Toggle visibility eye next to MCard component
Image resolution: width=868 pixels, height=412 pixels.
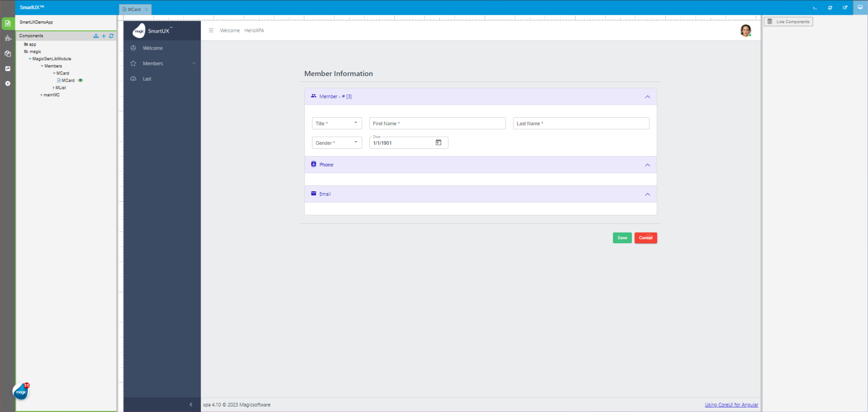click(80, 80)
